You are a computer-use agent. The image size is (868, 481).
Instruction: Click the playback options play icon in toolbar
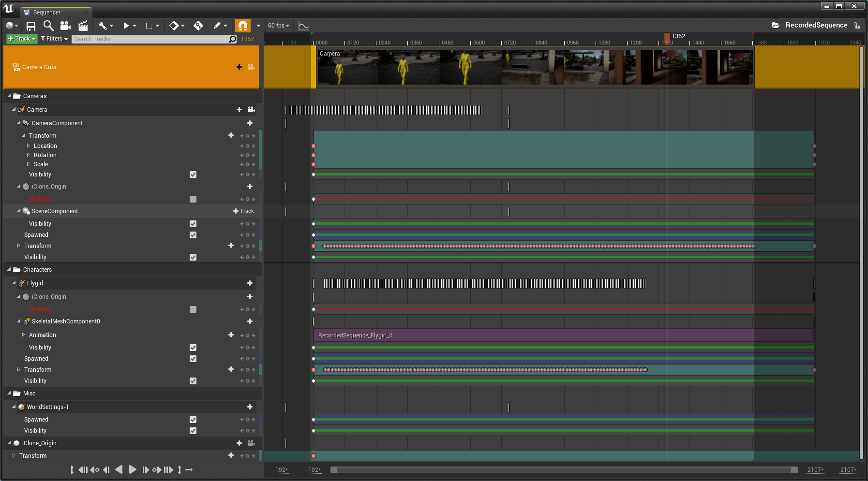(126, 26)
